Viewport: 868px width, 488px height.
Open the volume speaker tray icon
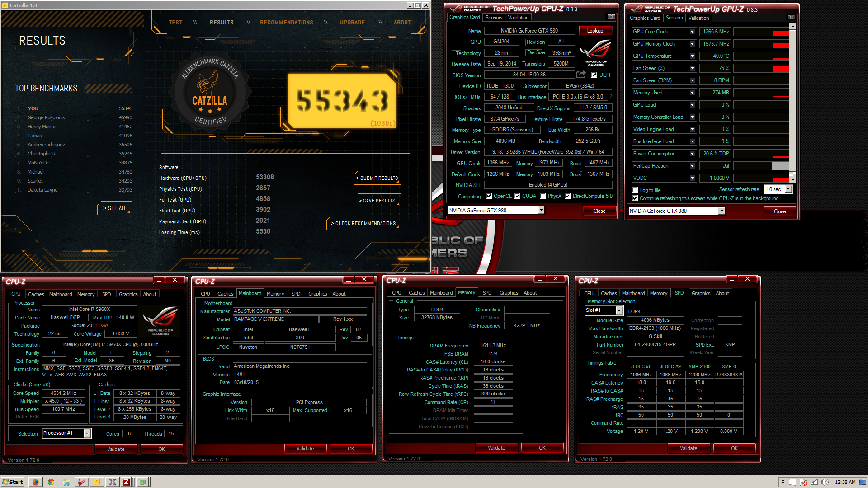(x=825, y=482)
